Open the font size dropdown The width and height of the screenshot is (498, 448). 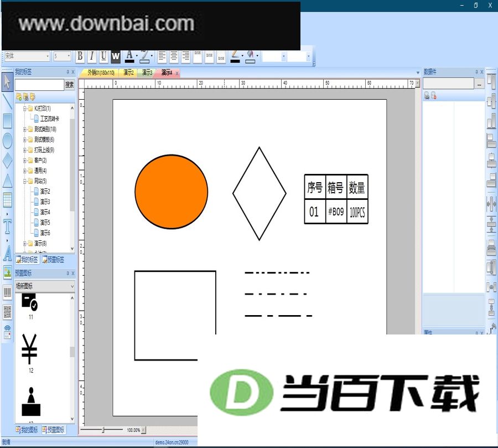tap(69, 56)
